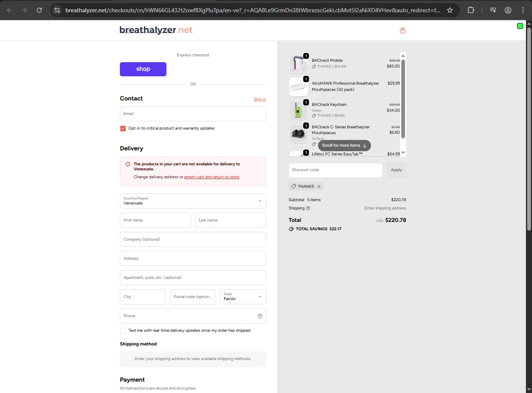The width and height of the screenshot is (532, 393).
Task: Open the shopping cart bag icon
Action: point(403,30)
